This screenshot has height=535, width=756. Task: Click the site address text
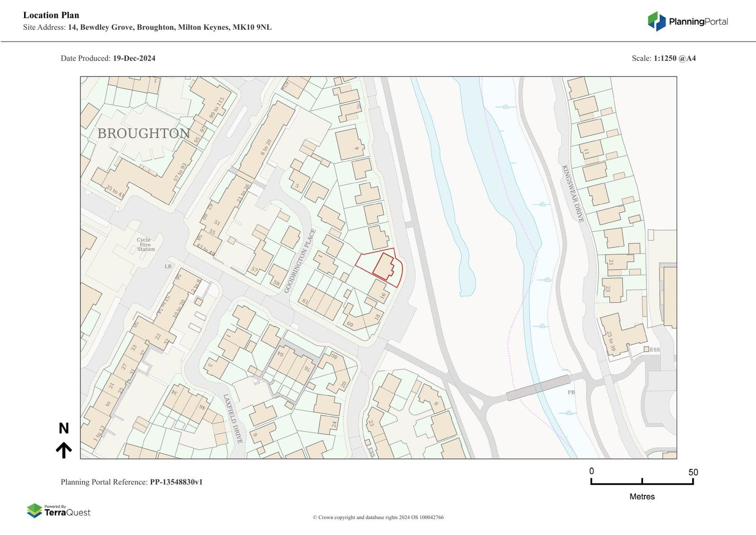tap(170, 27)
